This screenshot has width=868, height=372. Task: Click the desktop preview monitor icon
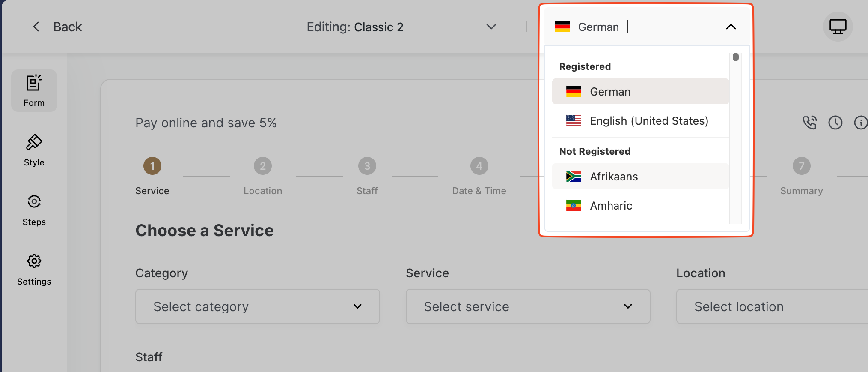(x=838, y=27)
